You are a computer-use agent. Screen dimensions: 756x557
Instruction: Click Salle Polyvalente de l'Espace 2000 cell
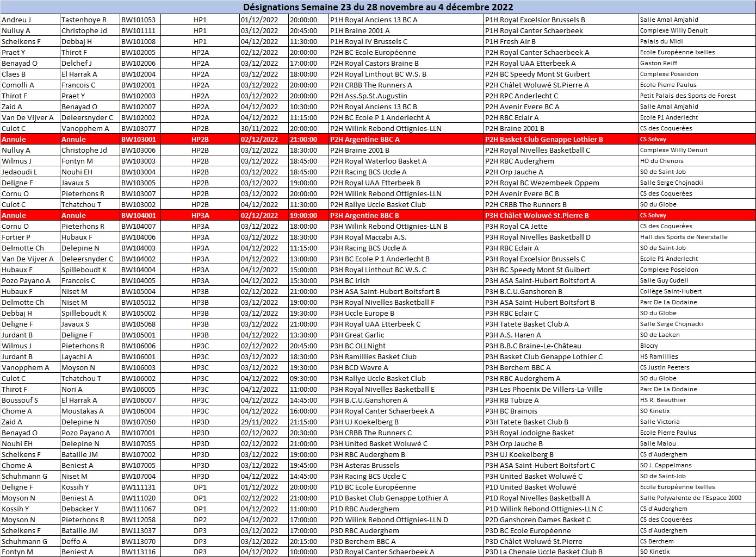pos(690,498)
